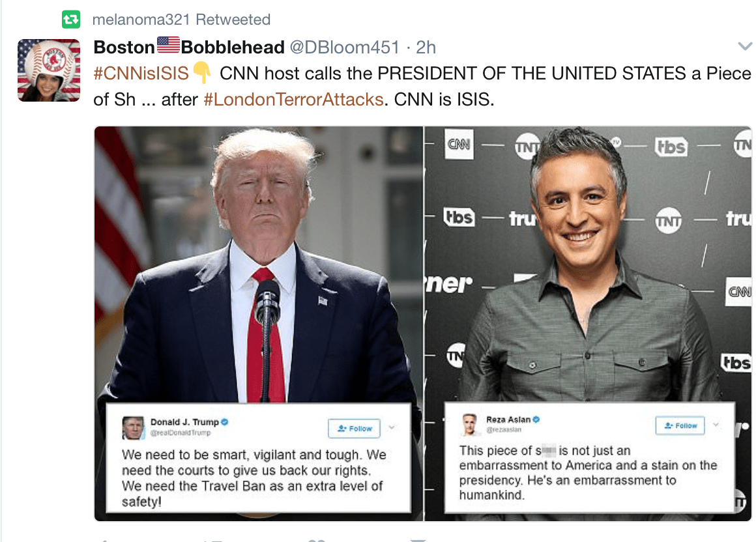Click Trump's verified badge icon
The height and width of the screenshot is (542, 756).
tap(225, 422)
